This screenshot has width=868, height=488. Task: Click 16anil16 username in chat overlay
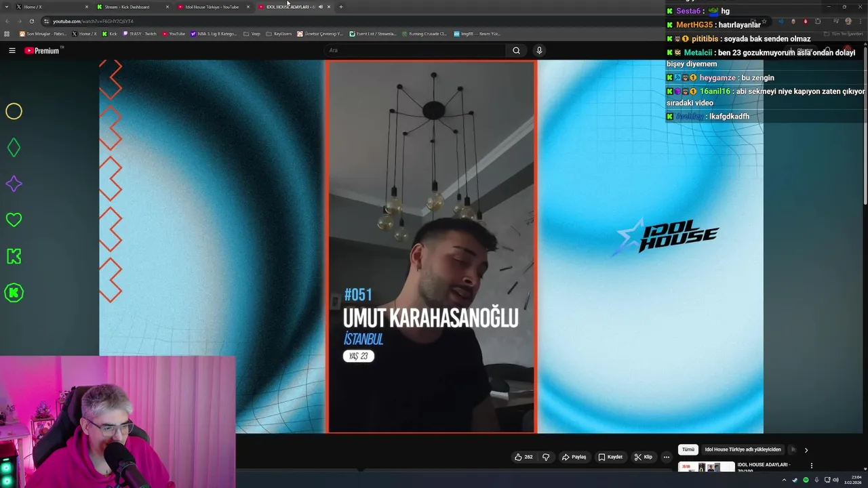(x=715, y=91)
